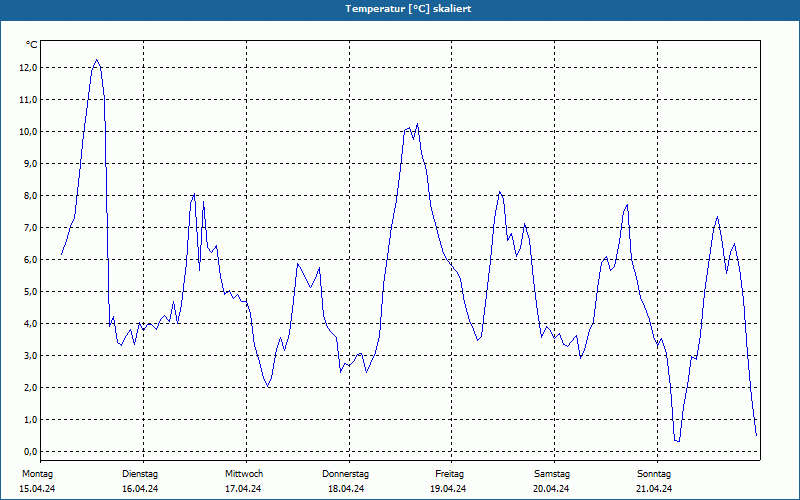Click the date 17.04.24

coord(243,489)
